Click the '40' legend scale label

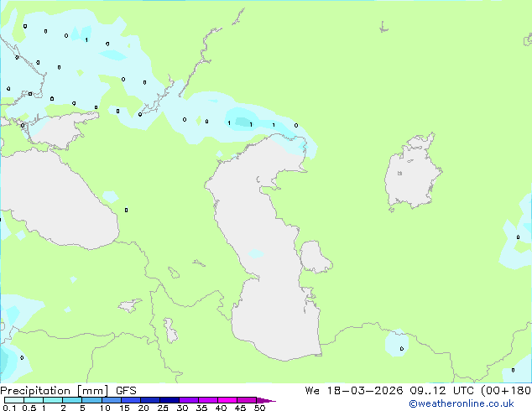(221, 408)
